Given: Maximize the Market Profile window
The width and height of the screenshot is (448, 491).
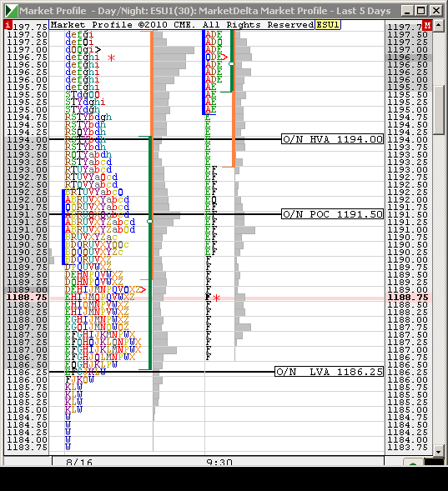Looking at the screenshot, I should 421,11.
